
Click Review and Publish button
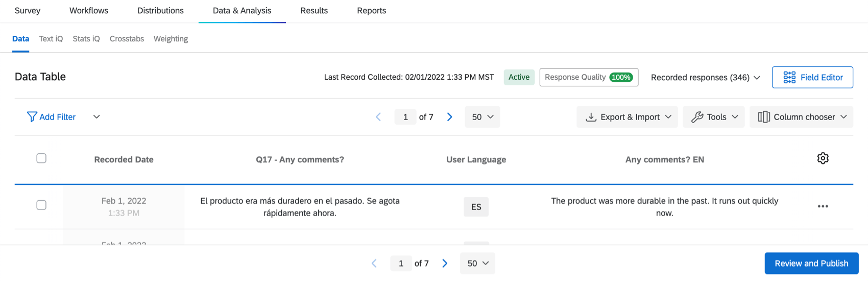811,263
